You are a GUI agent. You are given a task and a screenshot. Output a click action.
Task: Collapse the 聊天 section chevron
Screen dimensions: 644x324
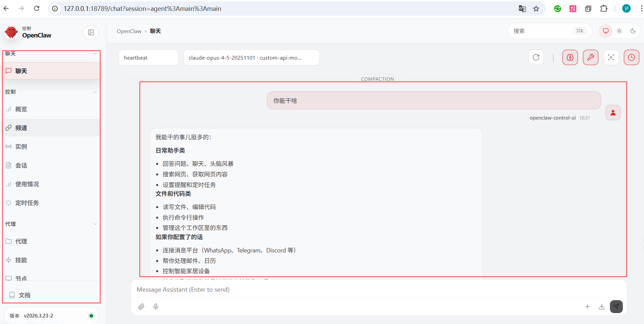(x=95, y=53)
